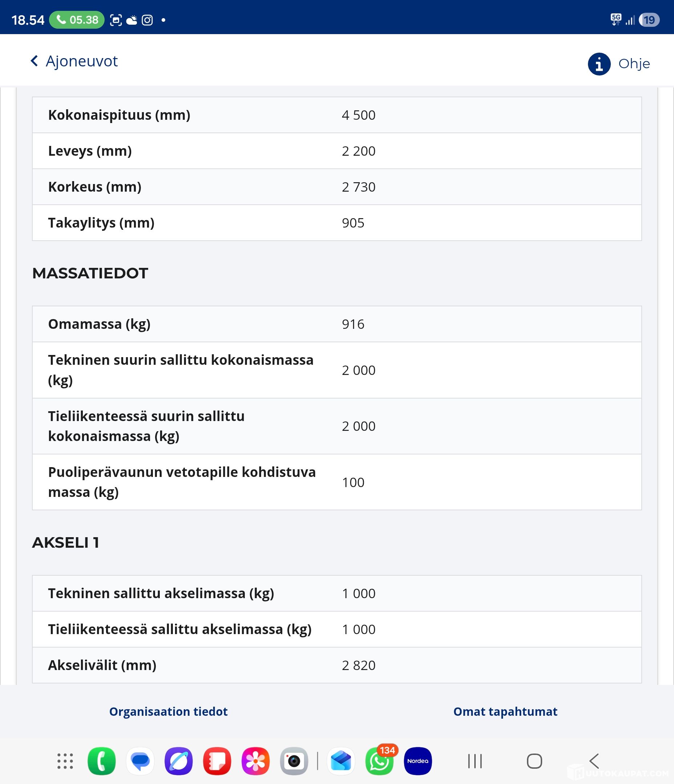Open the blue envelope mail app
This screenshot has height=784, width=674.
click(x=341, y=761)
